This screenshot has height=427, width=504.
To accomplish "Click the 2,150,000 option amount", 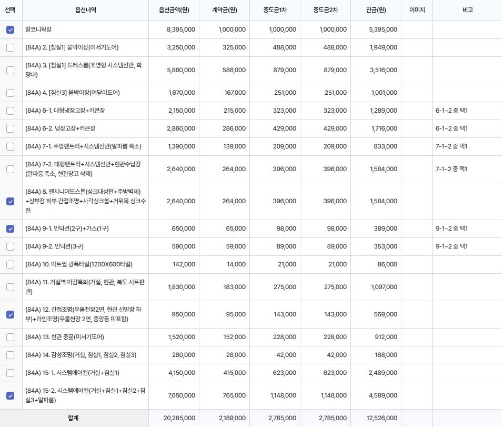I will tap(182, 111).
